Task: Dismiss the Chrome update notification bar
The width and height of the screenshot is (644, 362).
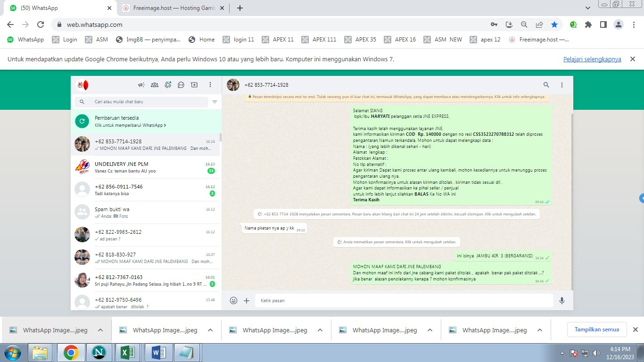Action: pos(633,59)
